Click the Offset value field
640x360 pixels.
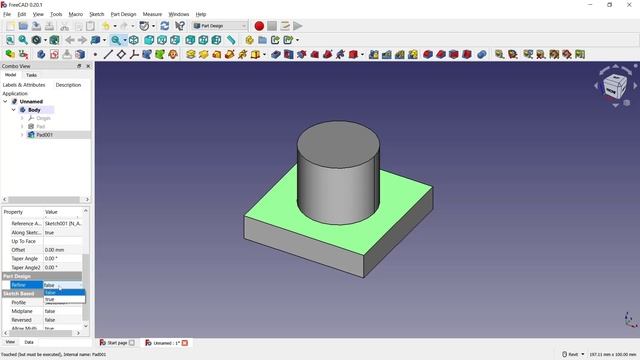[x=63, y=250]
